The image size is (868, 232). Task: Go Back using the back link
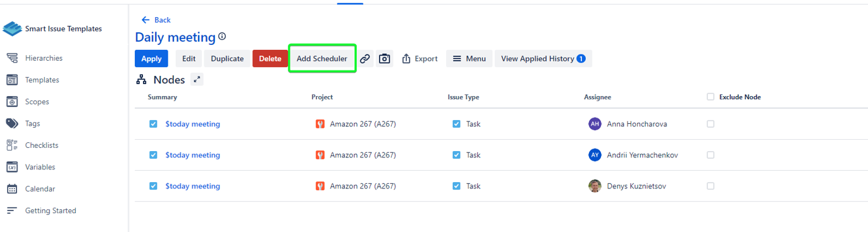tap(156, 20)
